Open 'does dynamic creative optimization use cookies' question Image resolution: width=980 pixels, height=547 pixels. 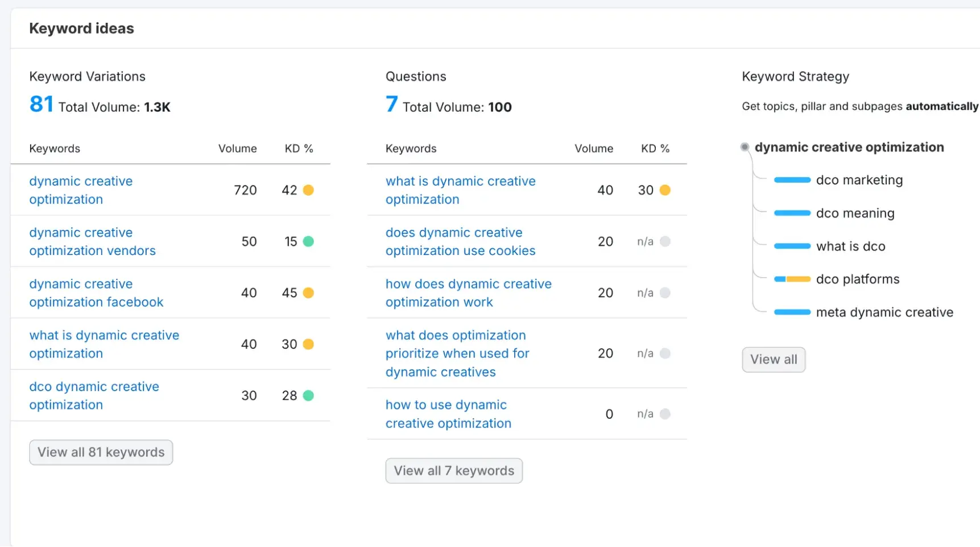(x=460, y=241)
